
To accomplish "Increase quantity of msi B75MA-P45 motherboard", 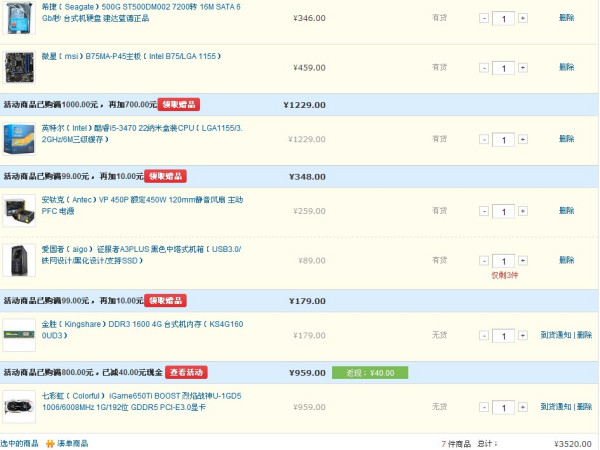I will [x=523, y=68].
